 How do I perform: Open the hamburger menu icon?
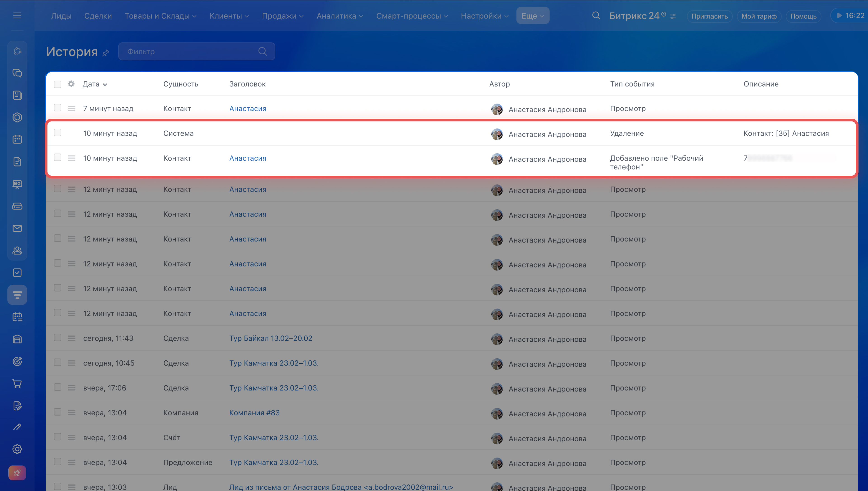[17, 16]
